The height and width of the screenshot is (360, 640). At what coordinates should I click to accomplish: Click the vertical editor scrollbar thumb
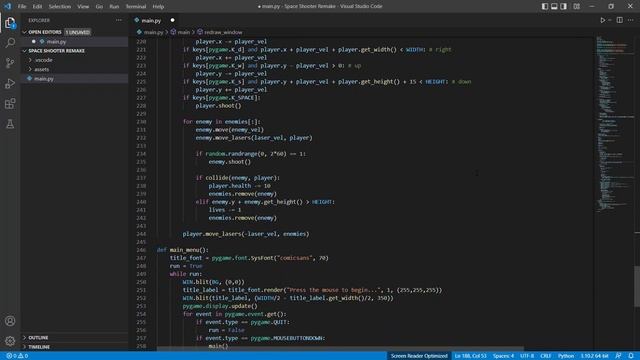pyautogui.click(x=637, y=286)
